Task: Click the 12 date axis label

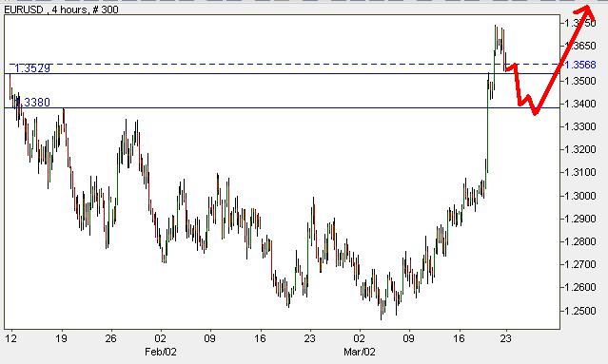Action: click(x=11, y=338)
